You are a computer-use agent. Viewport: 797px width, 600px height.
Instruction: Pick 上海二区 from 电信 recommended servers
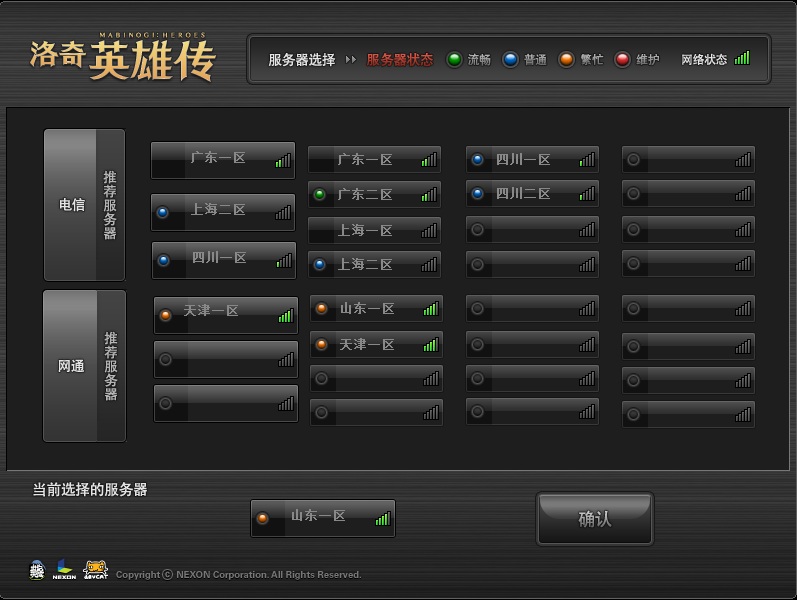pos(223,211)
